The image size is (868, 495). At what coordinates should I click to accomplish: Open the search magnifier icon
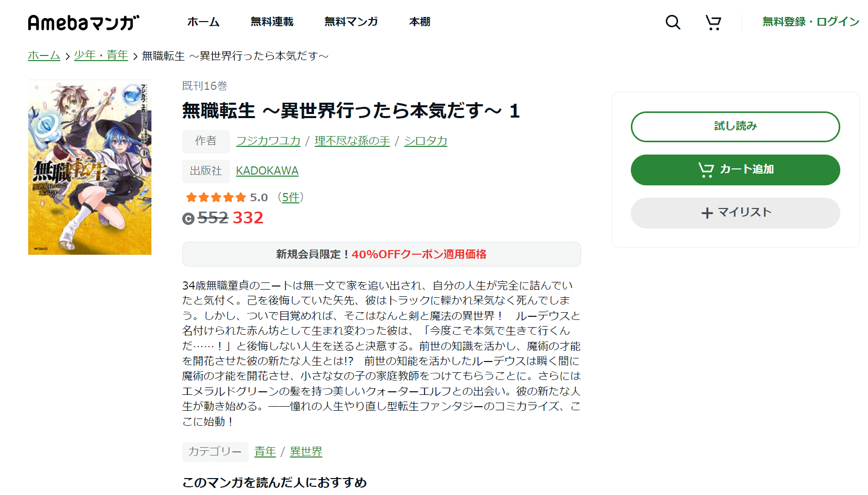click(672, 22)
